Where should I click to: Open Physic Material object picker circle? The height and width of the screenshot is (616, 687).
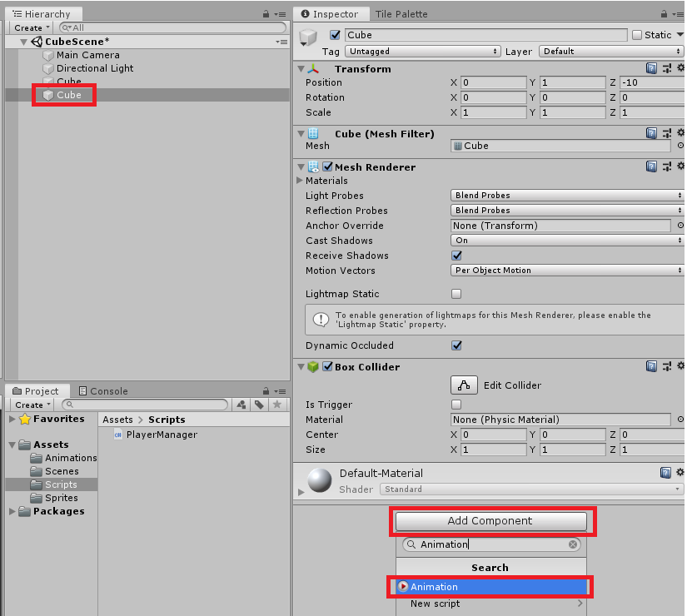click(680, 420)
